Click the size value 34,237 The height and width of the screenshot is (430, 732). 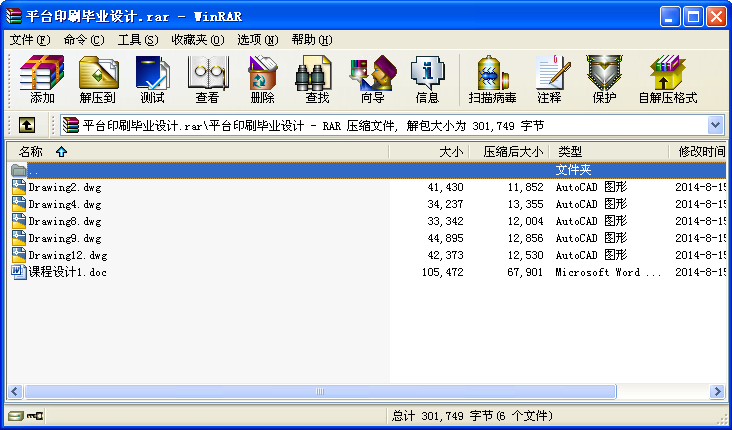(445, 204)
